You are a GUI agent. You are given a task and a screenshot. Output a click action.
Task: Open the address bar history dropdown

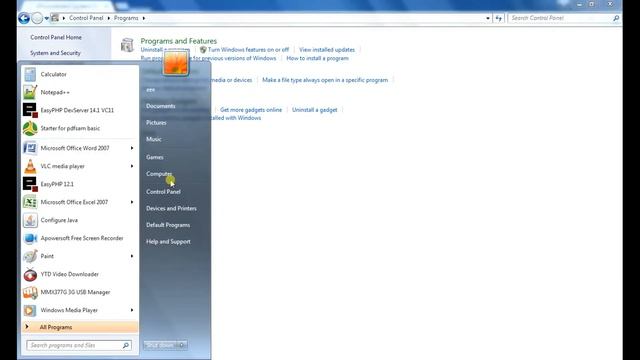pos(488,18)
